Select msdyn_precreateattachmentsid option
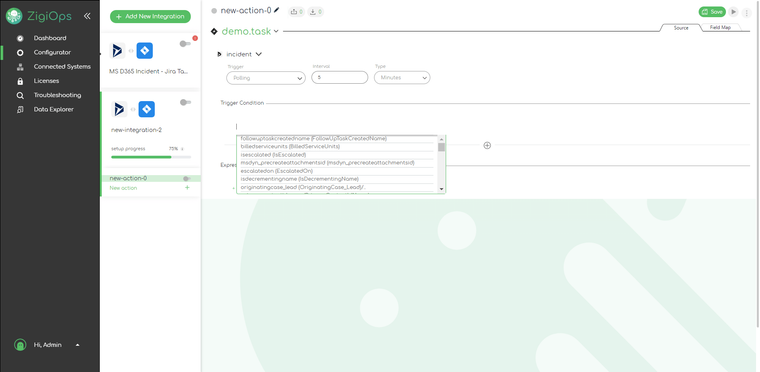This screenshot has width=760, height=372. click(337, 163)
